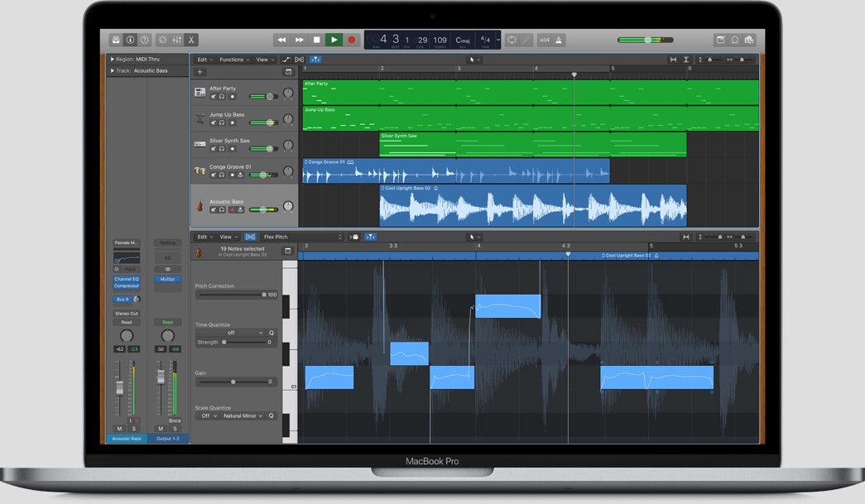Expand the Region: MIDI Thru disclosure triangle
The height and width of the screenshot is (504, 865).
pyautogui.click(x=113, y=59)
